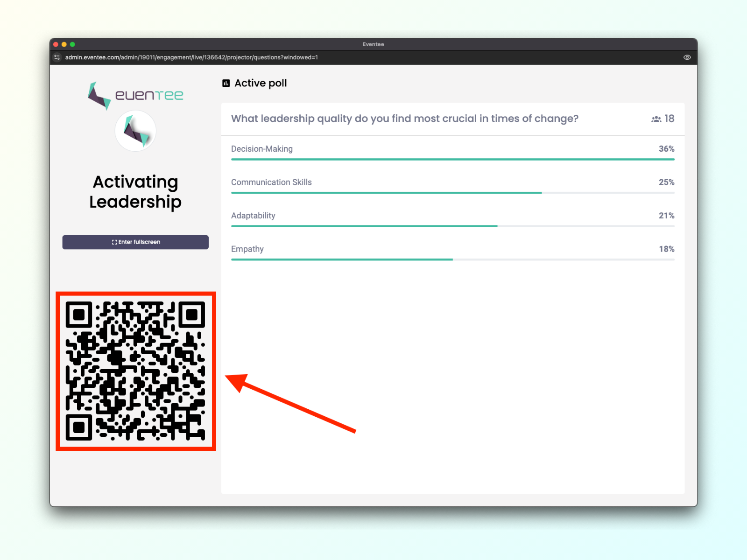
Task: Click the Eventee logo at top left
Action: point(135,96)
